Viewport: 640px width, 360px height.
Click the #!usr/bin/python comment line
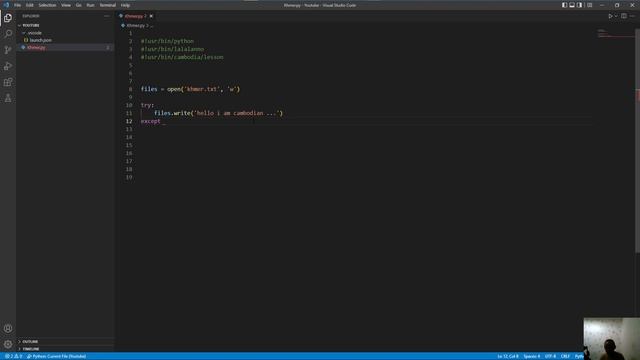pyautogui.click(x=167, y=41)
